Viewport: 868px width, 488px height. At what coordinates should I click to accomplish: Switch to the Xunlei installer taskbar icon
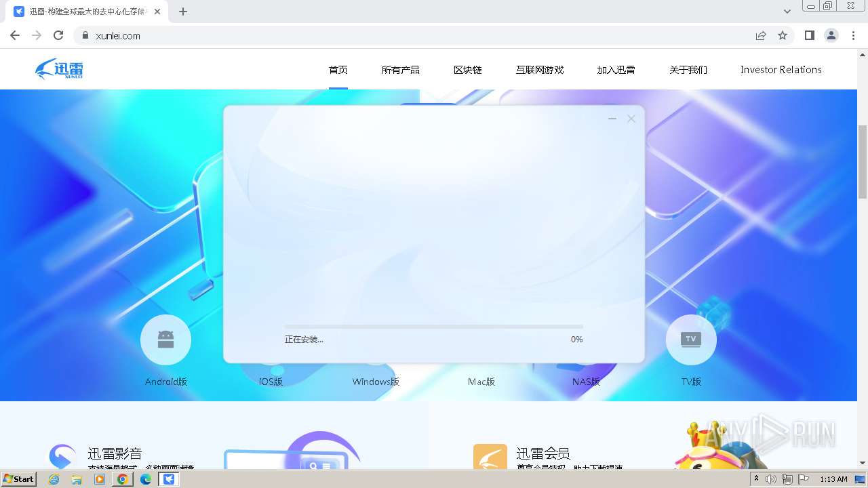point(169,479)
